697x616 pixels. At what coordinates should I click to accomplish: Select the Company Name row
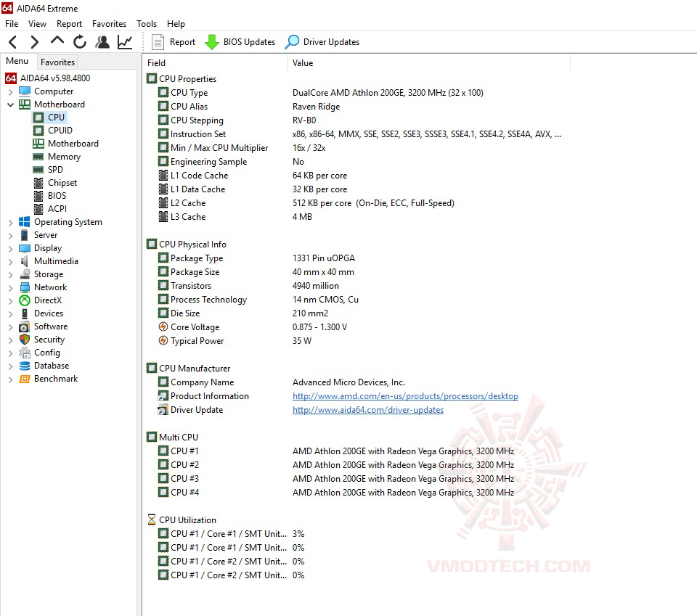282,382
